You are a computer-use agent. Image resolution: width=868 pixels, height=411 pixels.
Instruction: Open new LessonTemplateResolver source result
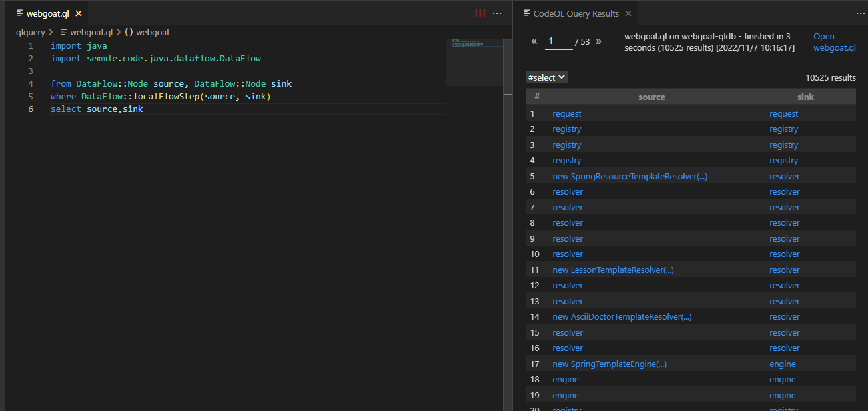(613, 270)
